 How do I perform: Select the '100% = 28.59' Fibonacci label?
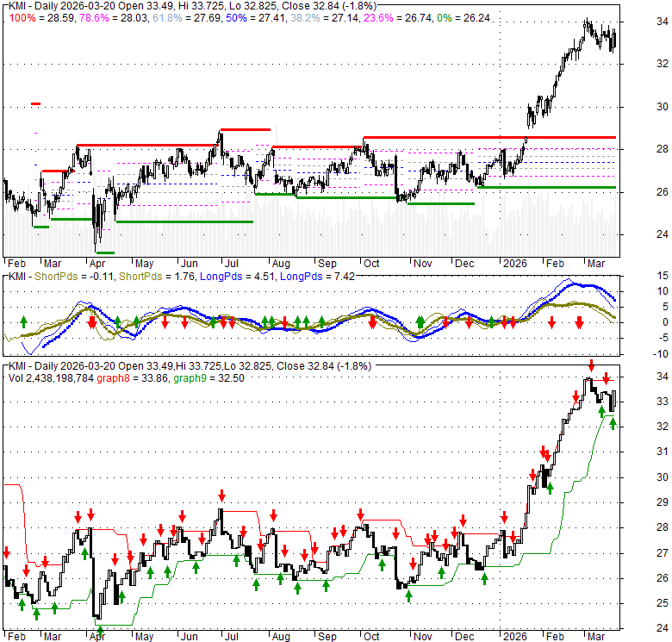(x=42, y=18)
